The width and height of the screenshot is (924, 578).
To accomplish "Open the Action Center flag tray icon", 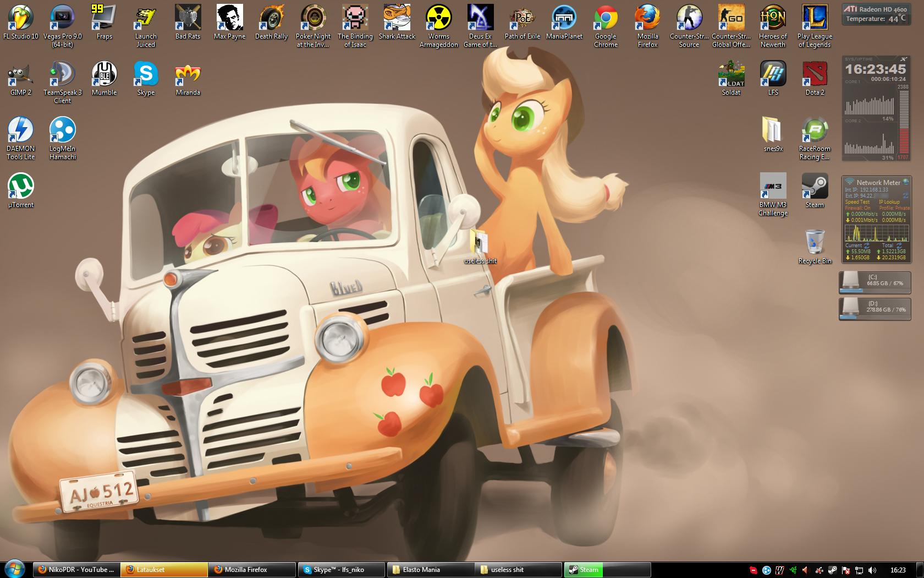I will (846, 570).
